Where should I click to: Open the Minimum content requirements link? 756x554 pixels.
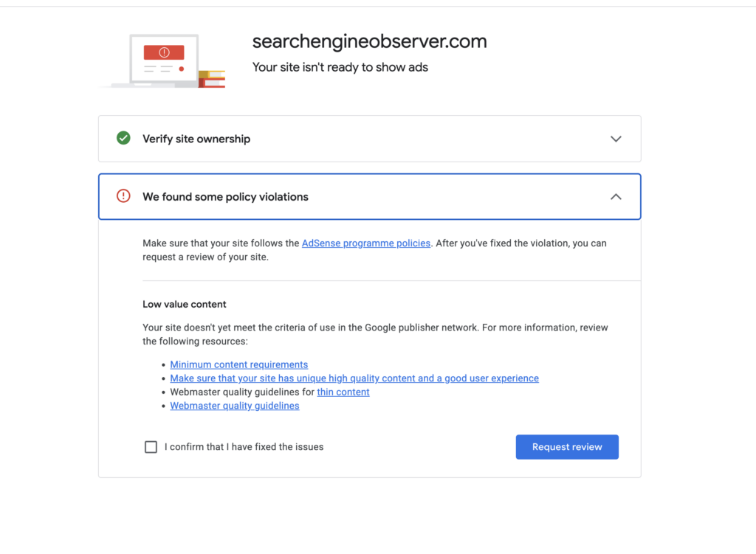(x=239, y=364)
